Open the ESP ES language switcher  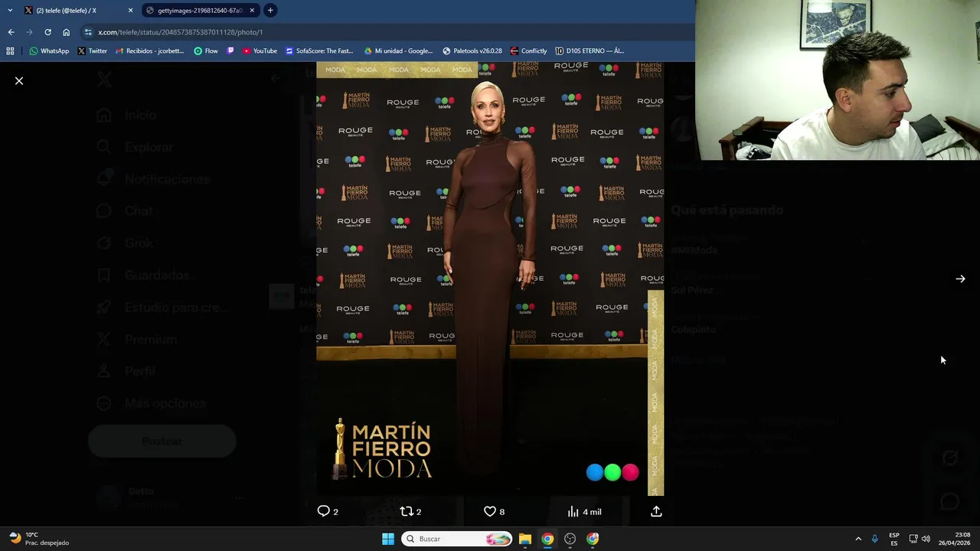click(894, 539)
